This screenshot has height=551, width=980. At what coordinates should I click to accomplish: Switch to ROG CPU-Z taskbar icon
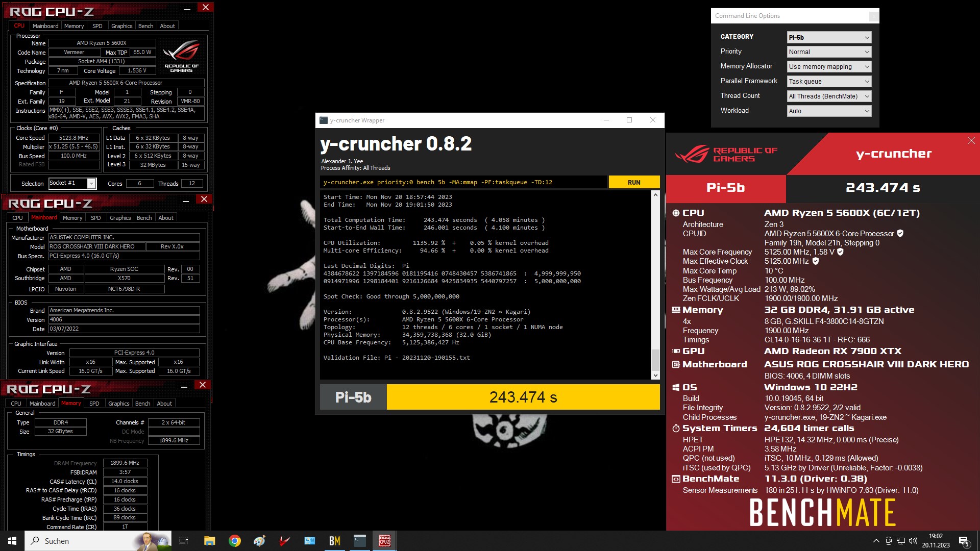click(385, 541)
